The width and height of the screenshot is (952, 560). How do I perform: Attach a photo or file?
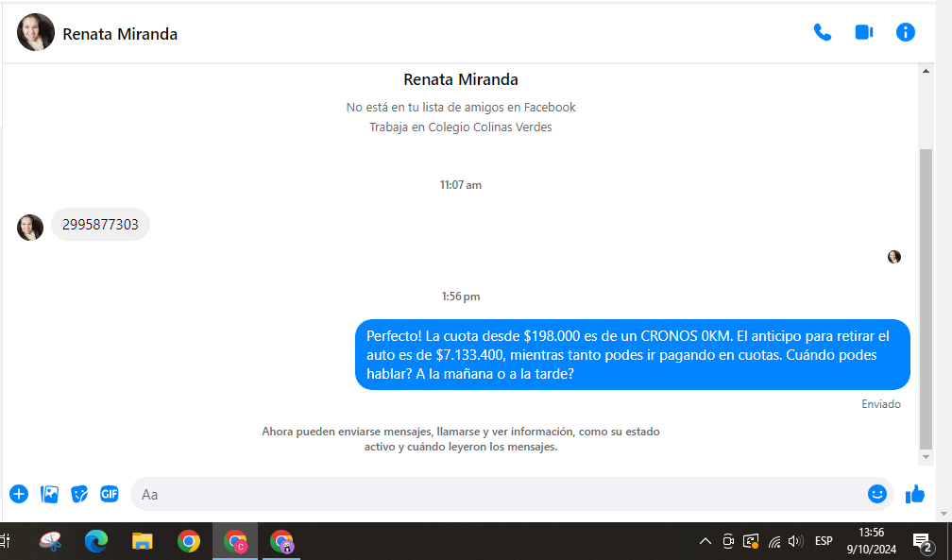pos(49,494)
